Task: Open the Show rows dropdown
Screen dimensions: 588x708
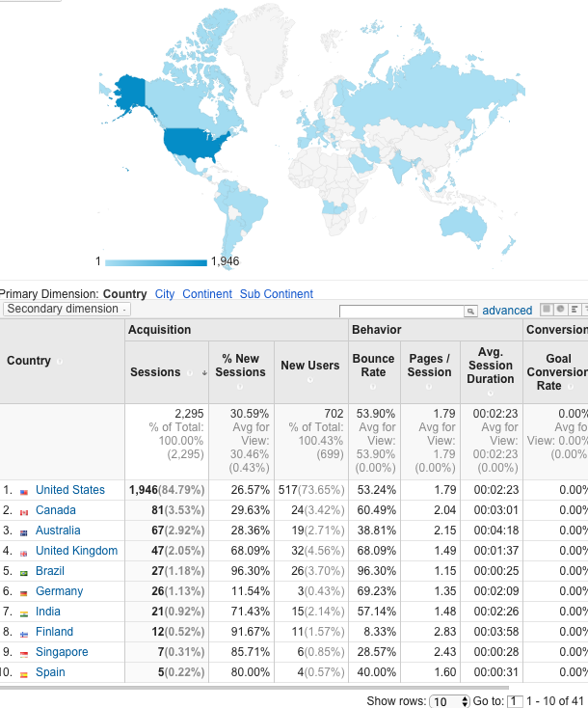Action: tap(449, 701)
